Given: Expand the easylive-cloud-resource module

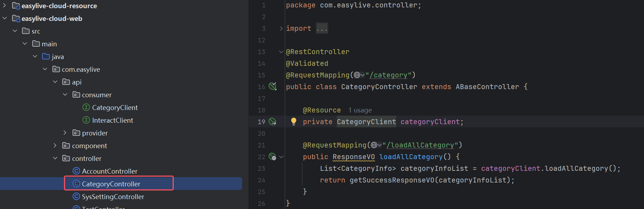Looking at the screenshot, I should [x=5, y=6].
